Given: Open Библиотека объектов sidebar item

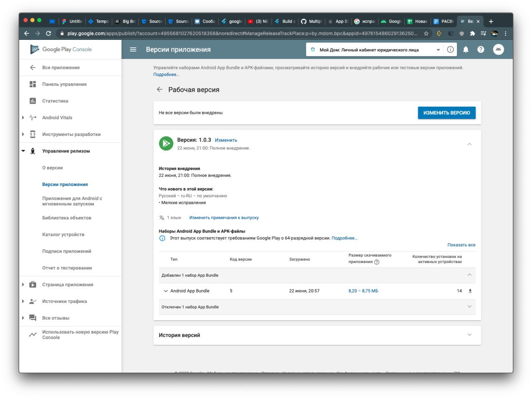Looking at the screenshot, I should tap(66, 218).
